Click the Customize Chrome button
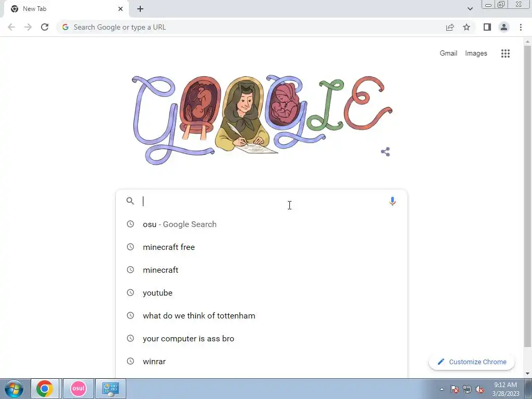Viewport: 532px width, 399px height. click(x=472, y=362)
